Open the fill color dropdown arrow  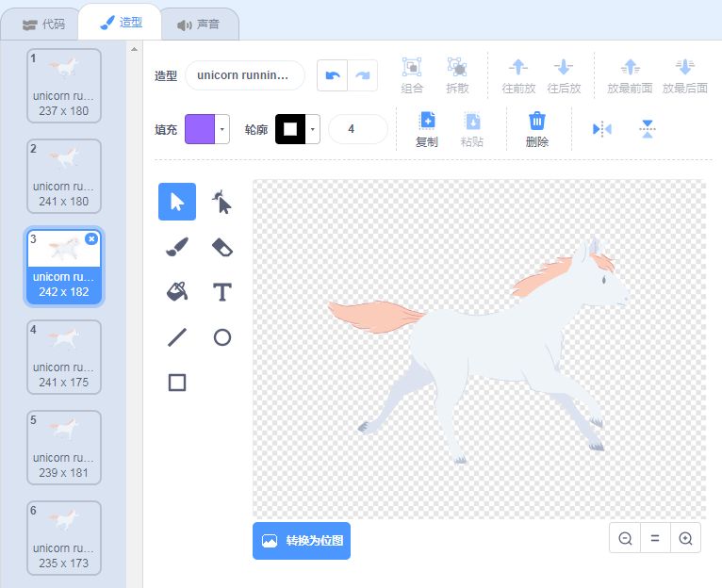[x=222, y=129]
